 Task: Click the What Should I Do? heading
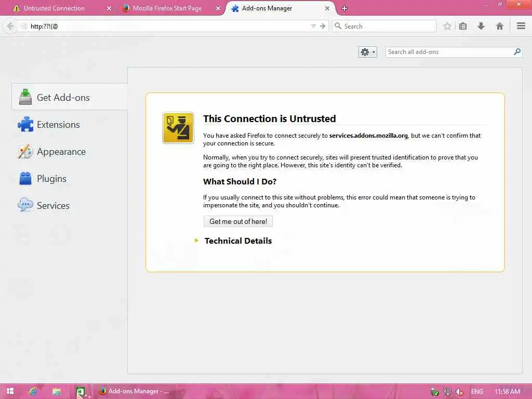click(240, 181)
